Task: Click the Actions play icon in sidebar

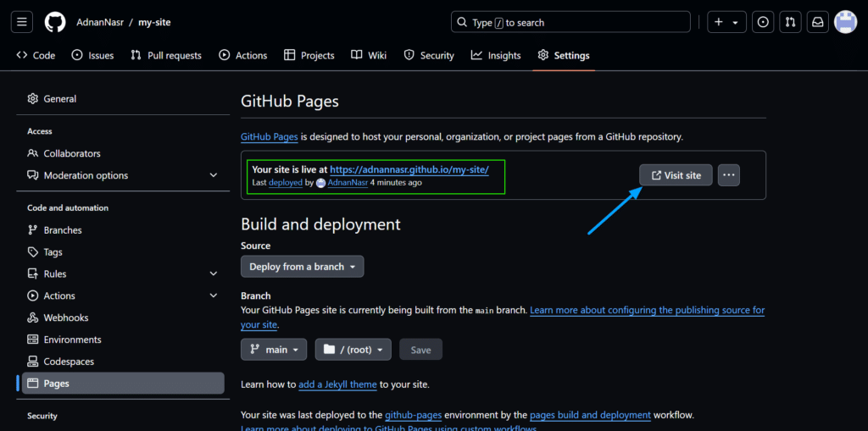Action: pos(33,296)
